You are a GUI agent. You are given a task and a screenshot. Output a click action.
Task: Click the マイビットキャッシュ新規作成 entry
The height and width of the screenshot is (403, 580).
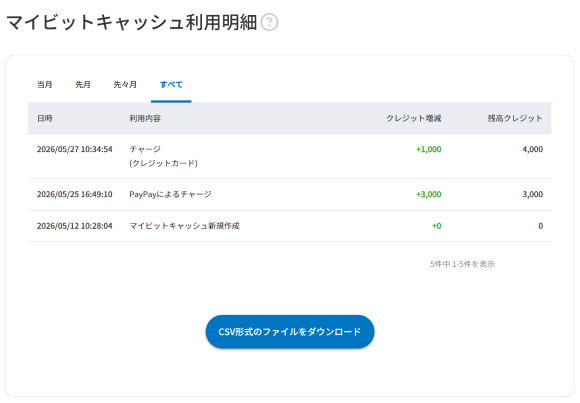pos(185,226)
